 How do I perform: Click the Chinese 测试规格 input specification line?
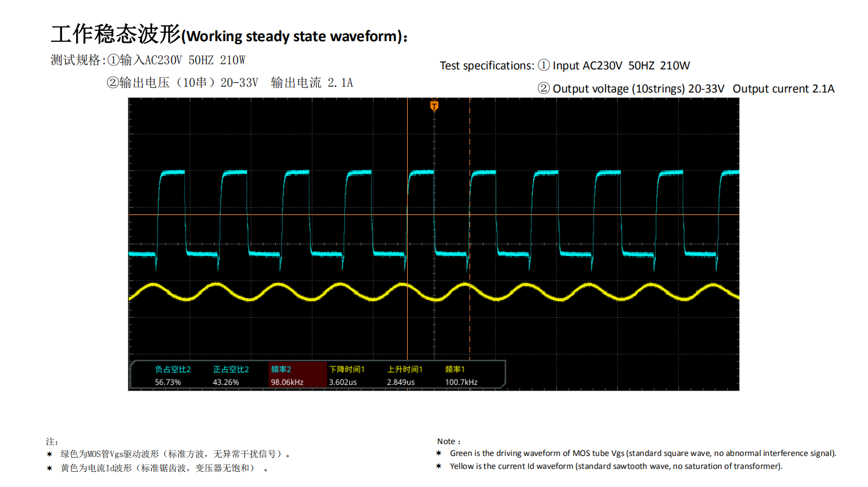tap(148, 60)
